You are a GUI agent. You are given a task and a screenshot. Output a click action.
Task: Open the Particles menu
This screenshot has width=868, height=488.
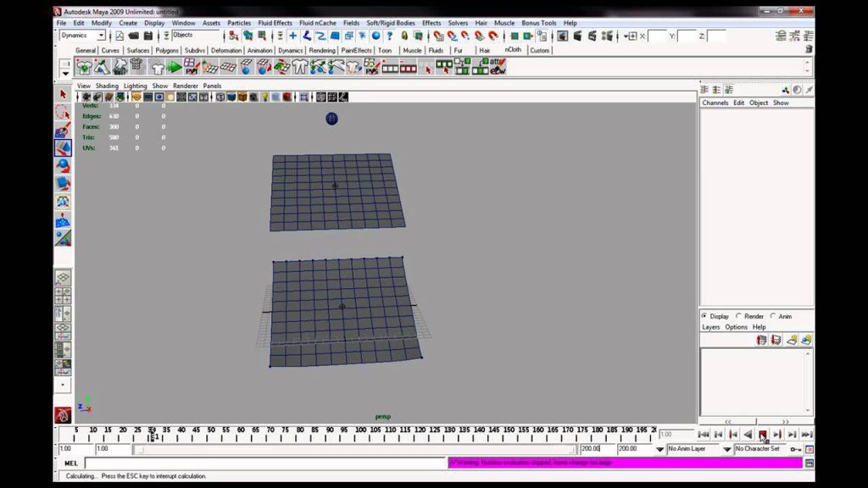[238, 23]
